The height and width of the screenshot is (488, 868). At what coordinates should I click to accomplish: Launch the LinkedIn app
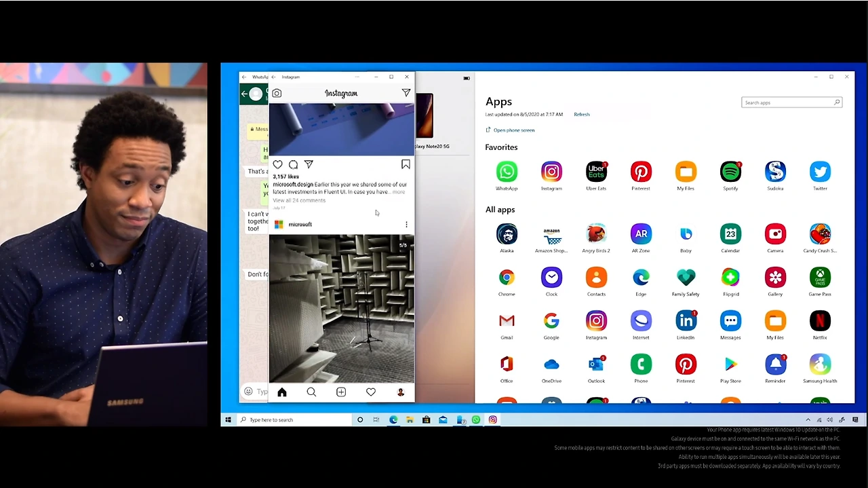(686, 321)
